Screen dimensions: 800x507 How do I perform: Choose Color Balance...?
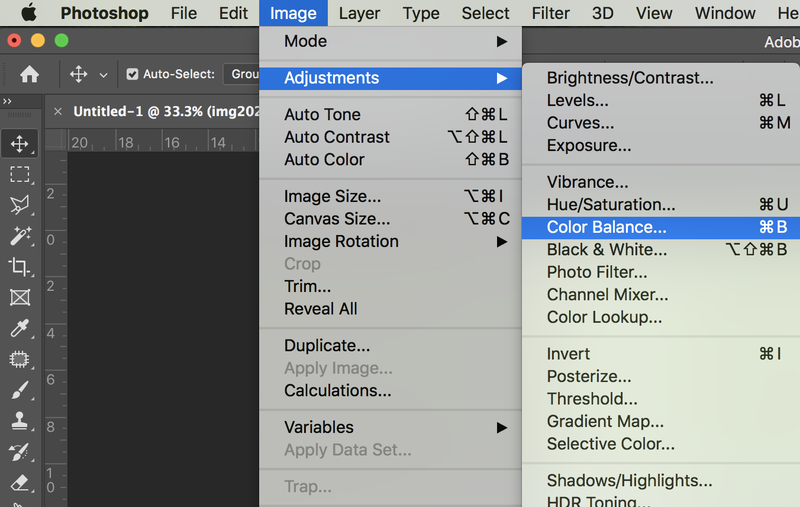661,227
